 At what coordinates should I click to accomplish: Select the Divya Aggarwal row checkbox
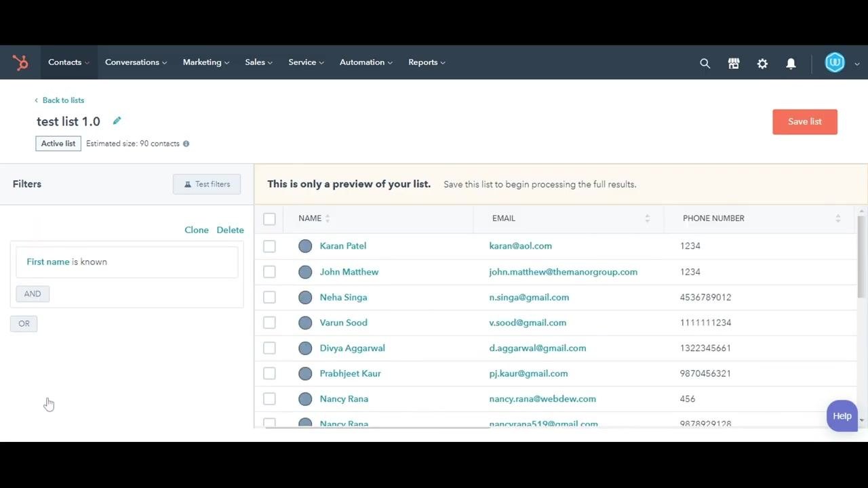coord(269,348)
